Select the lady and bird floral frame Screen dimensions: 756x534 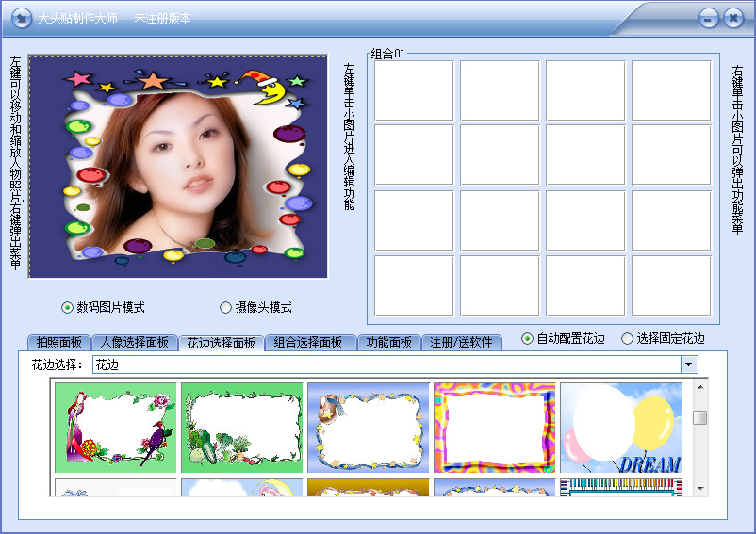coord(116,428)
